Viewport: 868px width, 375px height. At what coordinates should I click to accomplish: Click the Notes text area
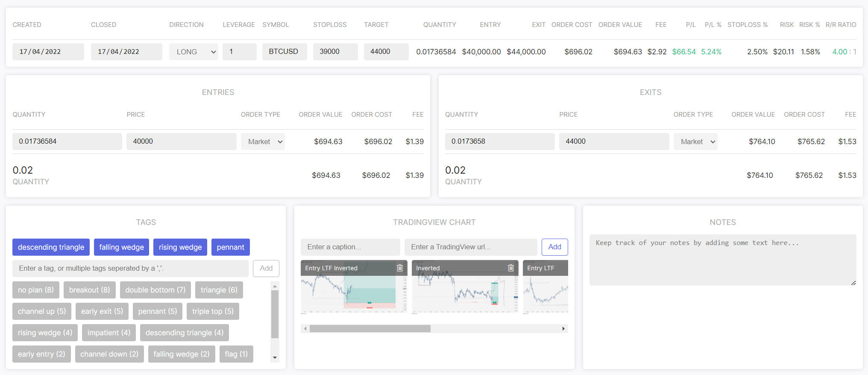(x=723, y=260)
